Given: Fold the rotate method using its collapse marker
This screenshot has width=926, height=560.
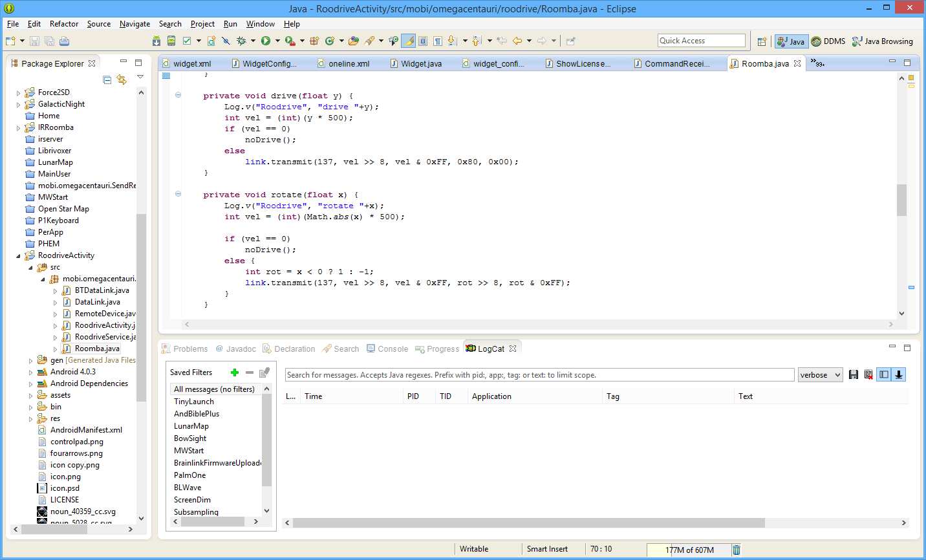Looking at the screenshot, I should (178, 194).
